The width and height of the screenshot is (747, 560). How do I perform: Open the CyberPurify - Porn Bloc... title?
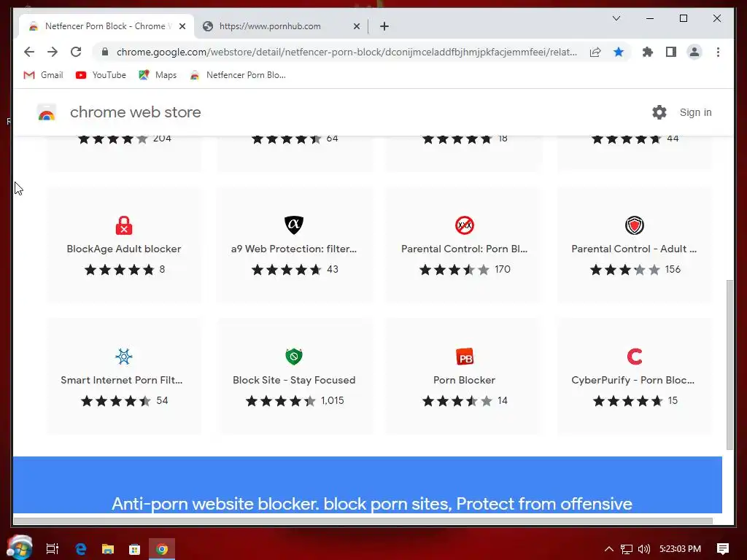(x=633, y=380)
